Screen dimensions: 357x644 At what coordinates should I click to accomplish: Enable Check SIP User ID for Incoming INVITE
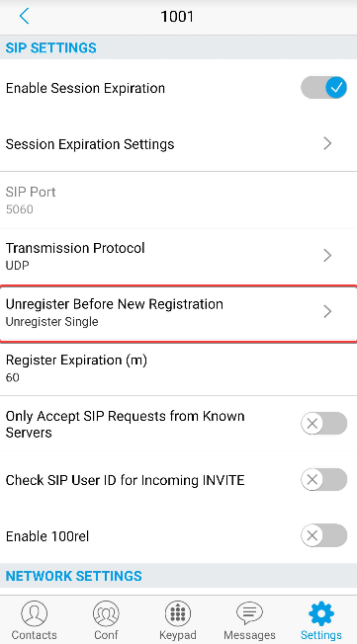pos(323,479)
